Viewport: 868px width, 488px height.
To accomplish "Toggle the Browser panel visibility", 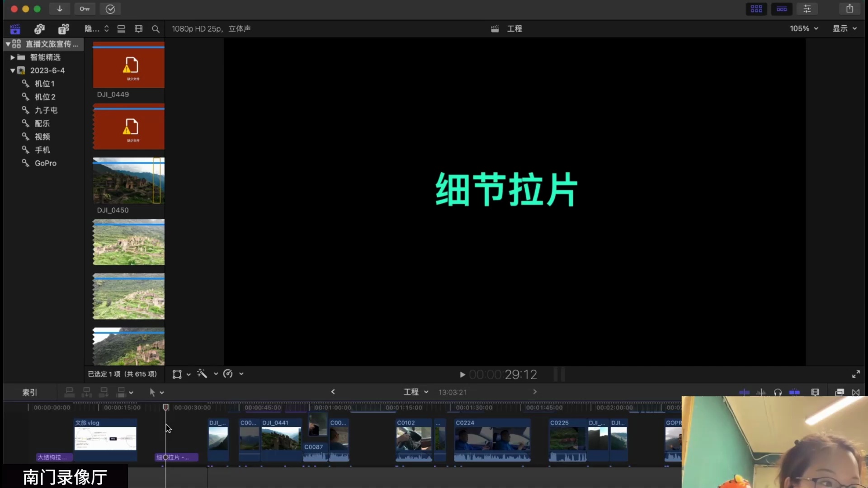I will tap(756, 9).
